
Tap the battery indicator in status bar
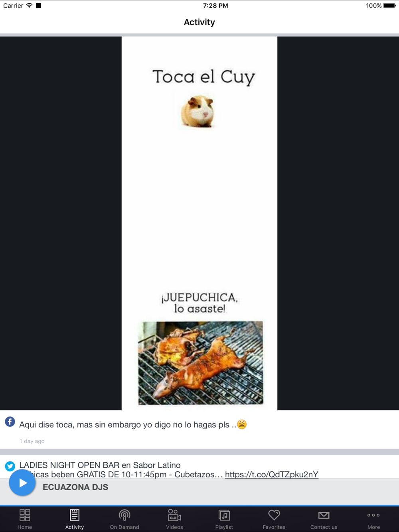390,6
